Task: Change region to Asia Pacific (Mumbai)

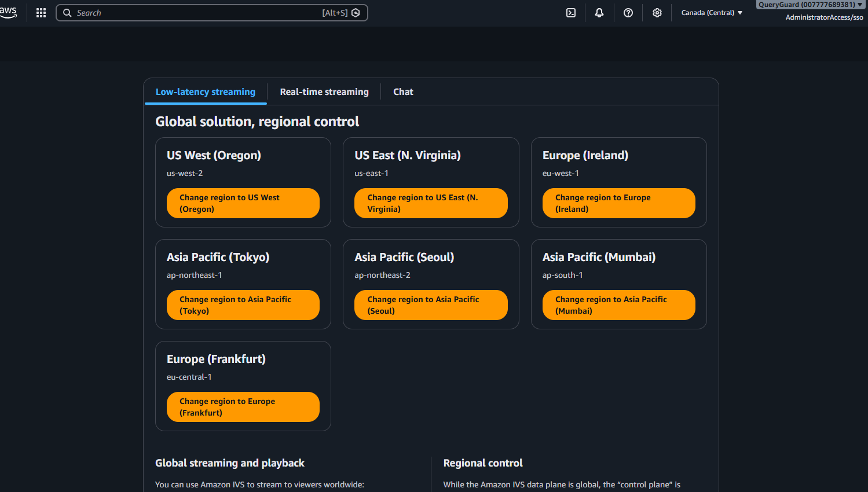Action: click(x=619, y=305)
